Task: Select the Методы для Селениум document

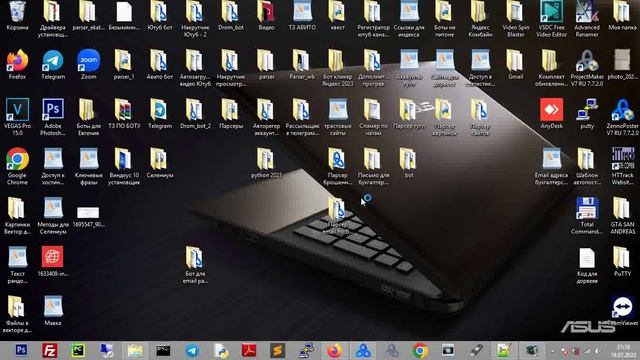Action: click(x=53, y=209)
